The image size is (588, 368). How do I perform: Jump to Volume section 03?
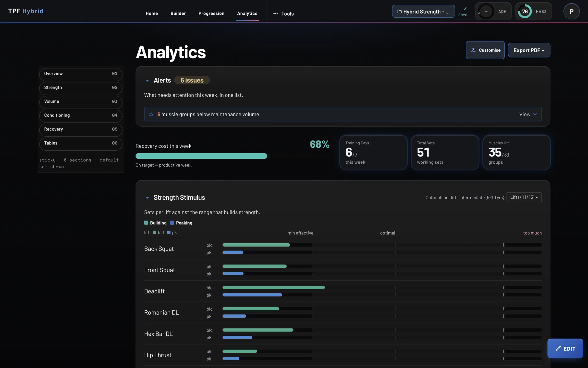[x=81, y=102]
